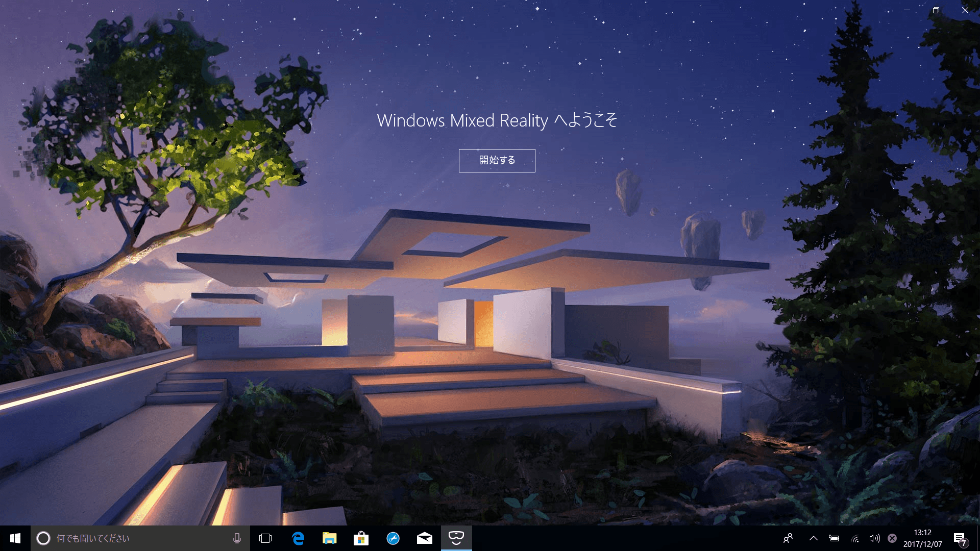Click the microphone icon in the search bar
This screenshot has width=980, height=551.
coord(236,538)
